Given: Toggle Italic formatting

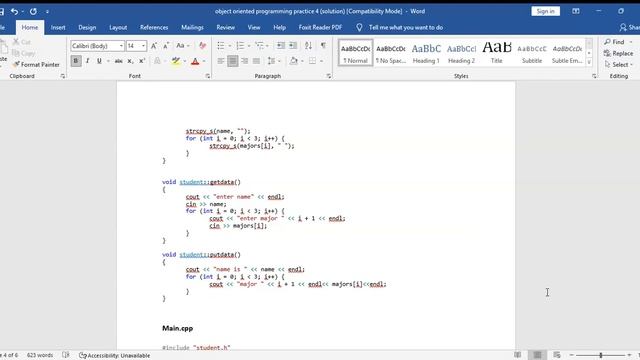Looking at the screenshot, I should pyautogui.click(x=87, y=61).
